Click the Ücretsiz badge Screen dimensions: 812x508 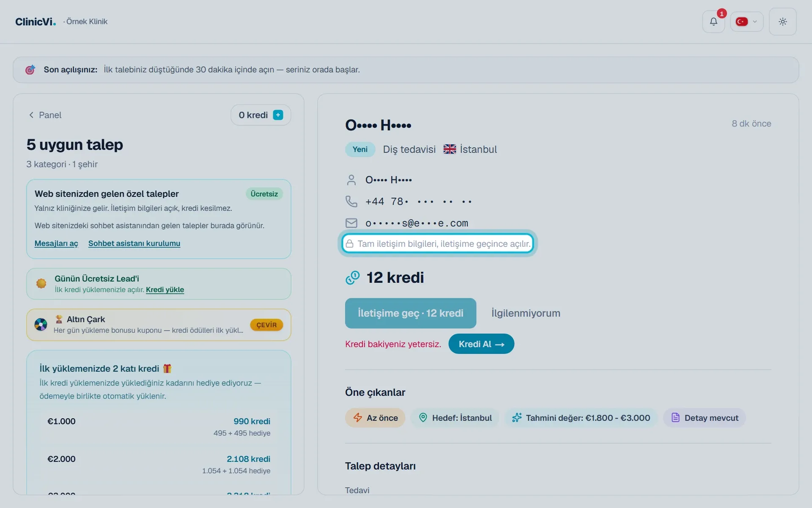264,194
